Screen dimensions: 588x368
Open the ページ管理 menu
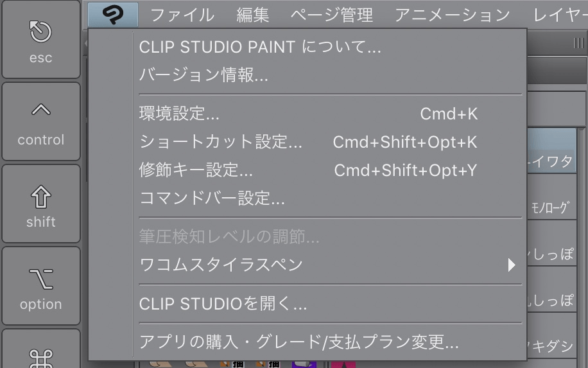click(x=331, y=15)
